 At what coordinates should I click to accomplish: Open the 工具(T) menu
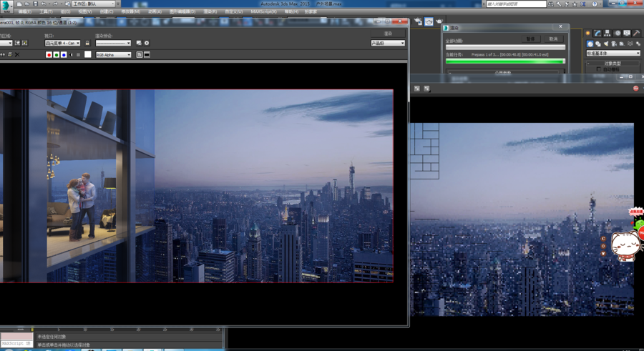point(46,11)
